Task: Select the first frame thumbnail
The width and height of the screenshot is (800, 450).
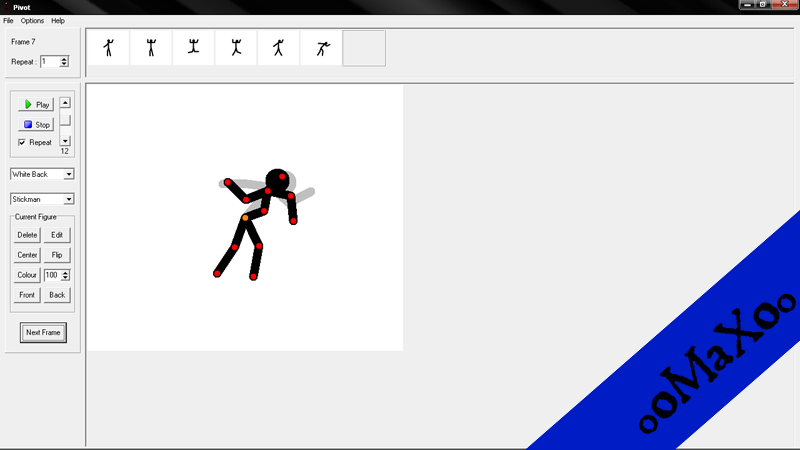Action: [x=108, y=48]
